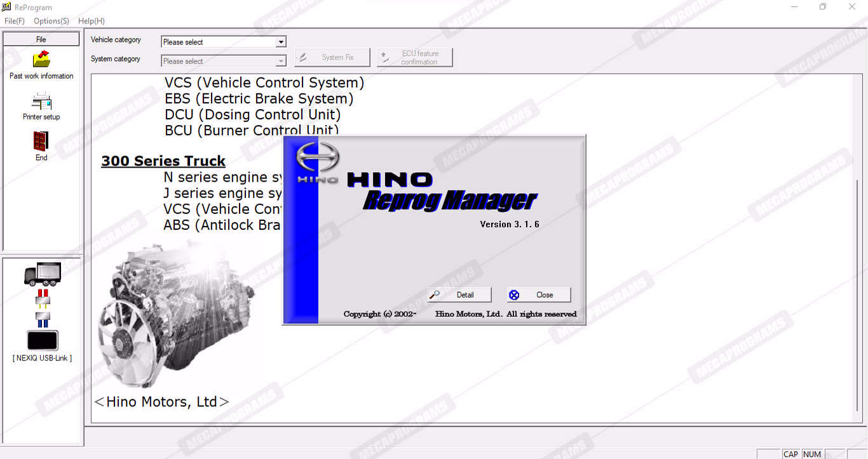Viewport: 868px width, 459px height.
Task: Close the Hino Reprog Manager dialog
Action: pyautogui.click(x=539, y=295)
